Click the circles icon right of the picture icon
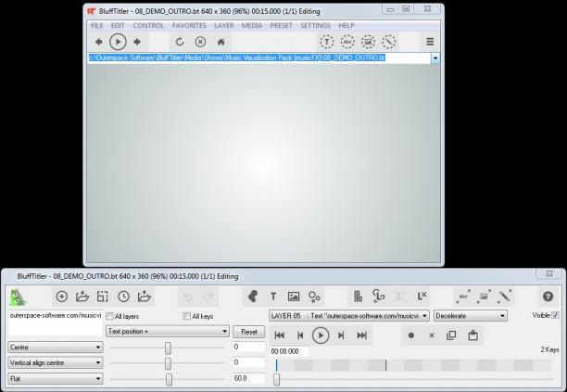Image resolution: width=567 pixels, height=392 pixels. (314, 297)
